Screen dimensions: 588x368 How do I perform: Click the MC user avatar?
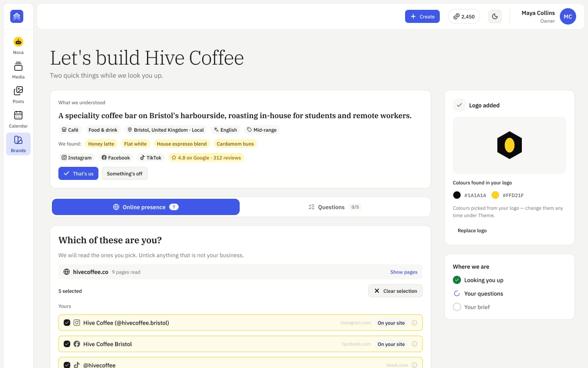pos(568,16)
